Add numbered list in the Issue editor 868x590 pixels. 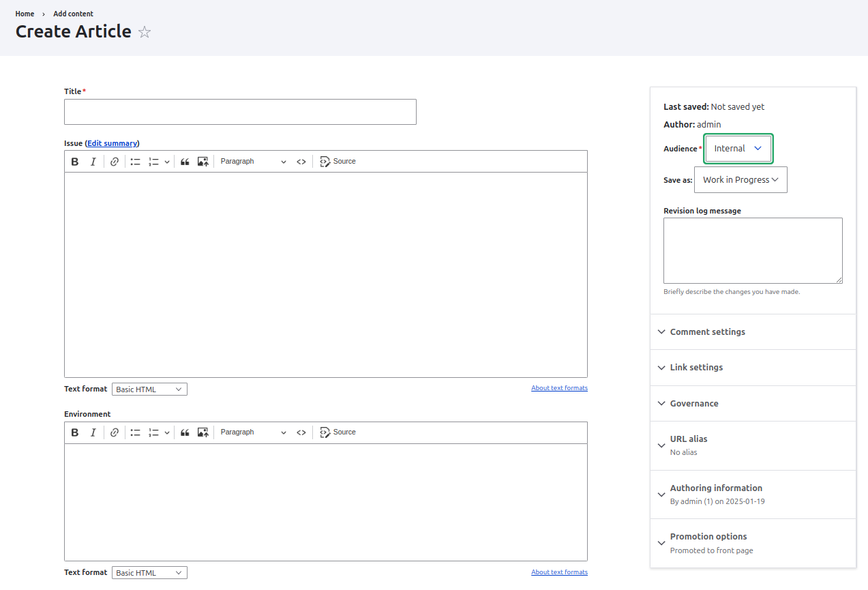point(153,162)
